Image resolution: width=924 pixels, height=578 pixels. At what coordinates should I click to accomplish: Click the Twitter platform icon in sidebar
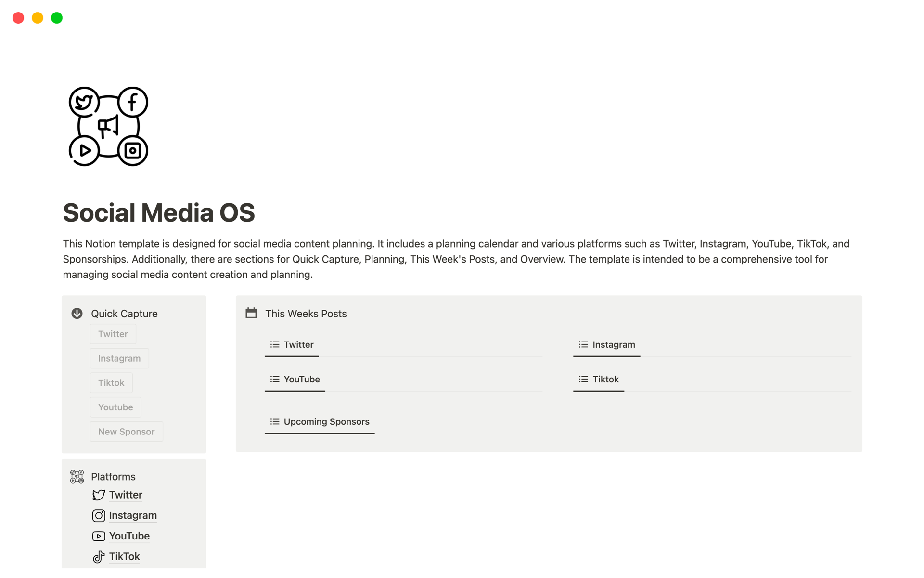(99, 494)
